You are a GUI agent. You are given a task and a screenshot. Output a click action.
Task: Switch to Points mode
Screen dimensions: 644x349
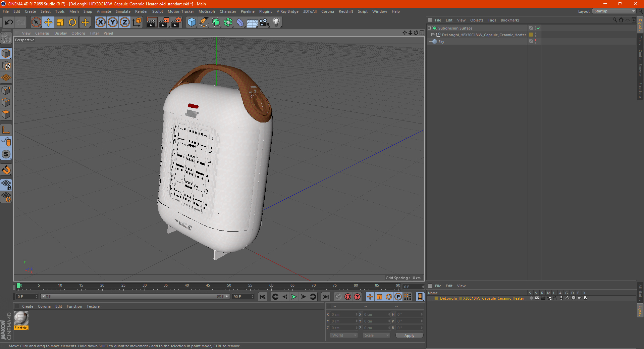(6, 90)
